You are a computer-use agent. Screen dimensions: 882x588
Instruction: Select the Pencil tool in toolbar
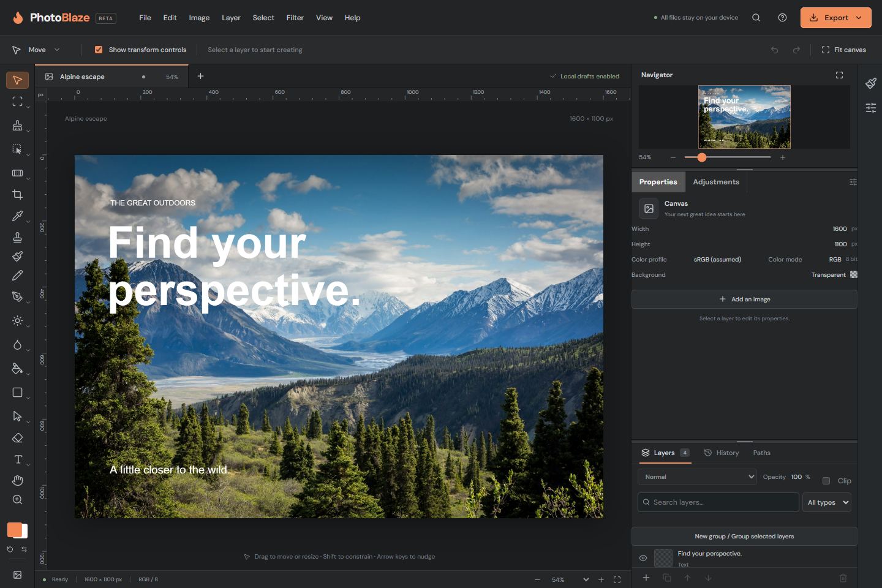tap(17, 276)
